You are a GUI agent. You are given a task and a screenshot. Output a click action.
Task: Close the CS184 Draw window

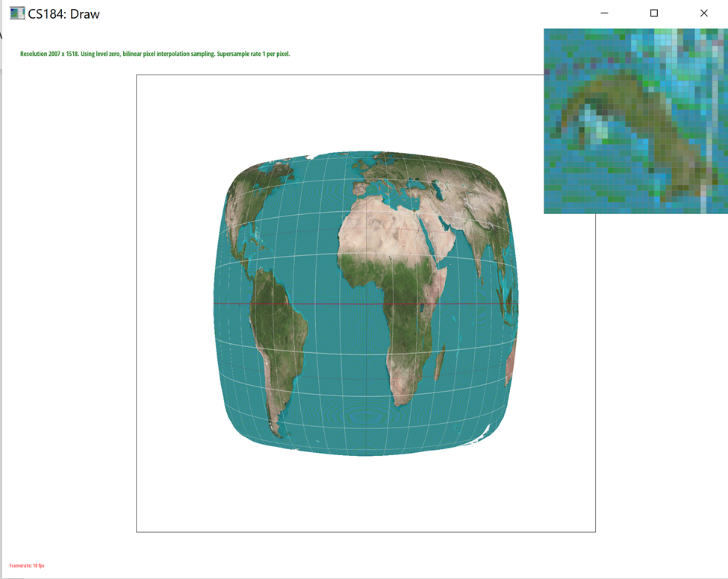click(x=703, y=13)
